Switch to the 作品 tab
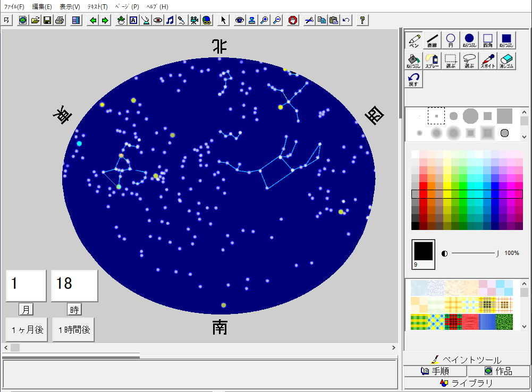Screen dimensions: 532x392 (499, 371)
